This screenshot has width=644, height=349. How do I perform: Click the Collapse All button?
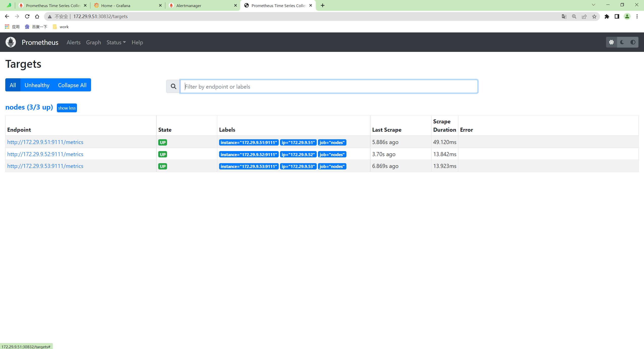tap(72, 85)
